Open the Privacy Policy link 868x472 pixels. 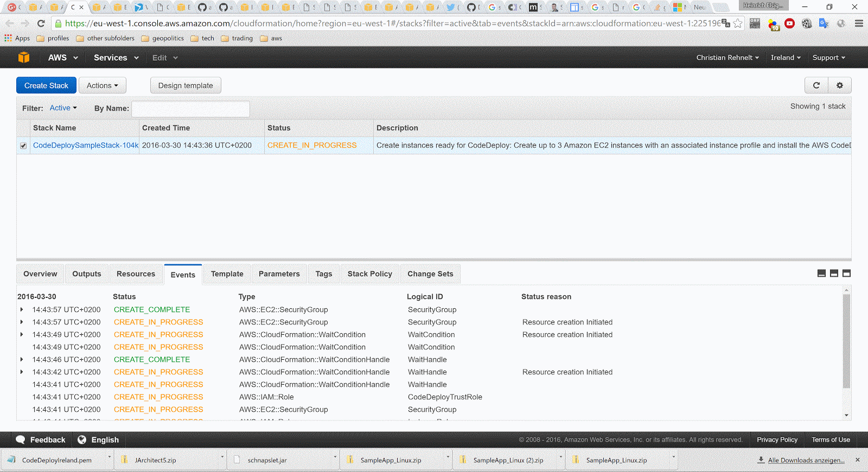[x=777, y=439]
